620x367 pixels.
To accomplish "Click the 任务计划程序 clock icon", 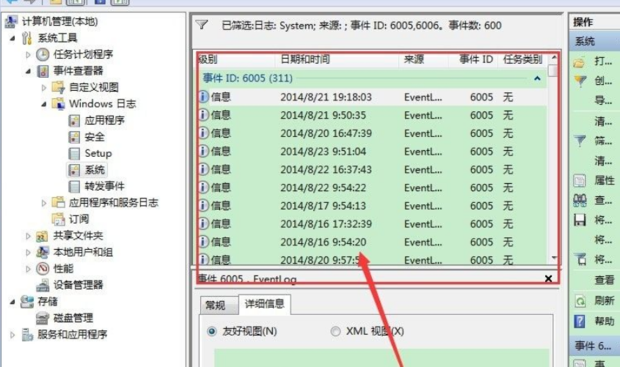I will (x=43, y=54).
